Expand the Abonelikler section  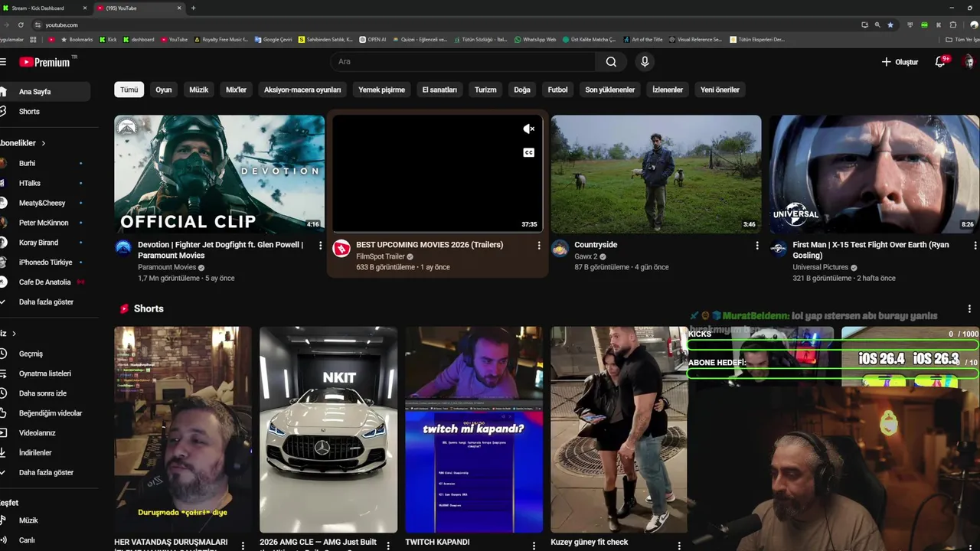click(x=23, y=143)
